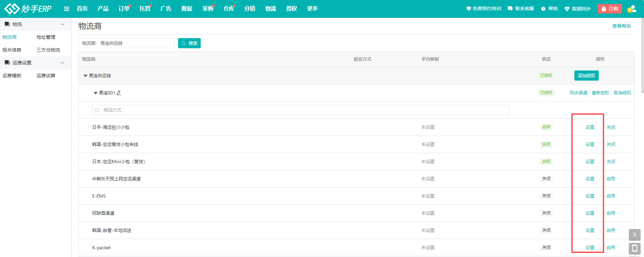
Task: Click the mobile phone icon at bottom right
Action: tap(634, 249)
